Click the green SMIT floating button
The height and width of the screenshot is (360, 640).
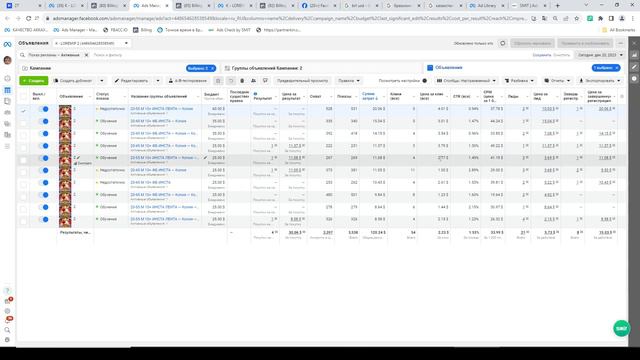point(621,328)
